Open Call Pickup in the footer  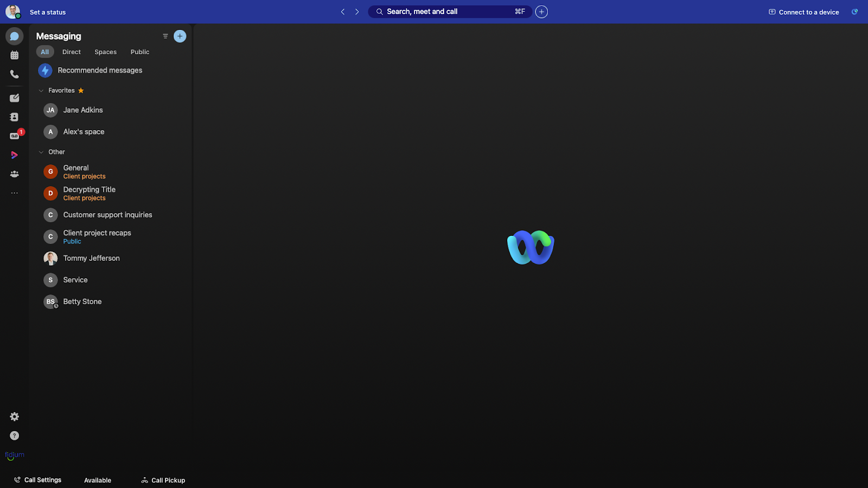pos(163,480)
